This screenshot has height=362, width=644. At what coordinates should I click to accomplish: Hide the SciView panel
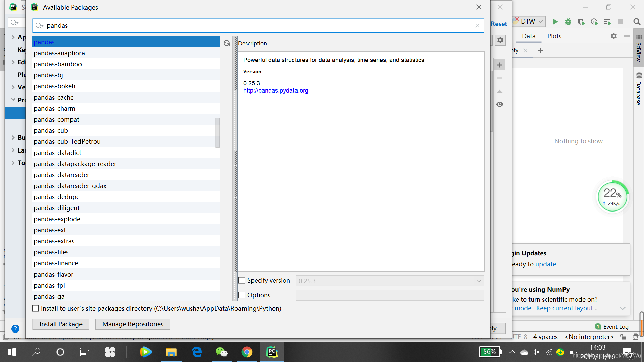point(627,36)
